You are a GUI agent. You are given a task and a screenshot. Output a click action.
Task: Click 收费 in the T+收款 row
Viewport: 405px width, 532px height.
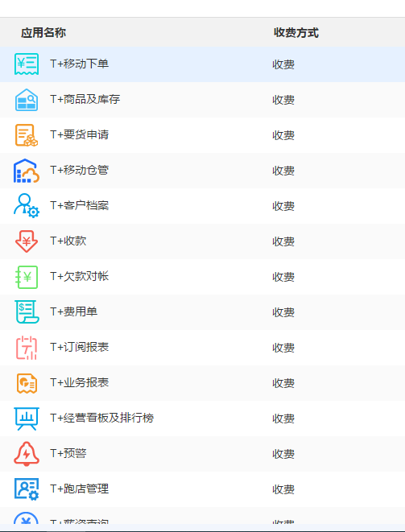pyautogui.click(x=283, y=241)
